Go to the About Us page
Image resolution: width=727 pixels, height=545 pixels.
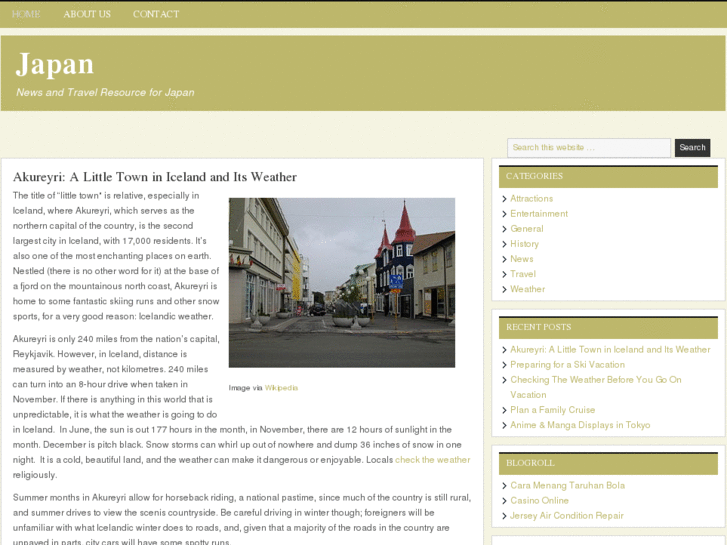(x=87, y=14)
